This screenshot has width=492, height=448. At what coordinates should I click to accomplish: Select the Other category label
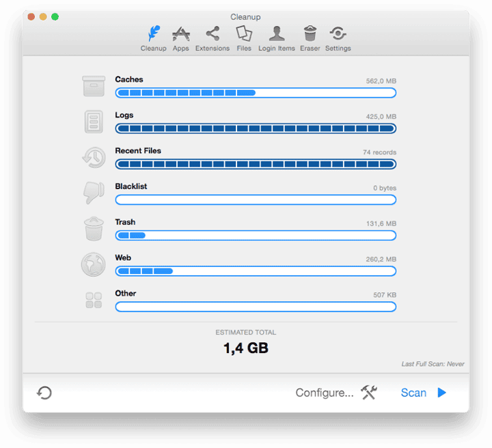click(x=126, y=294)
